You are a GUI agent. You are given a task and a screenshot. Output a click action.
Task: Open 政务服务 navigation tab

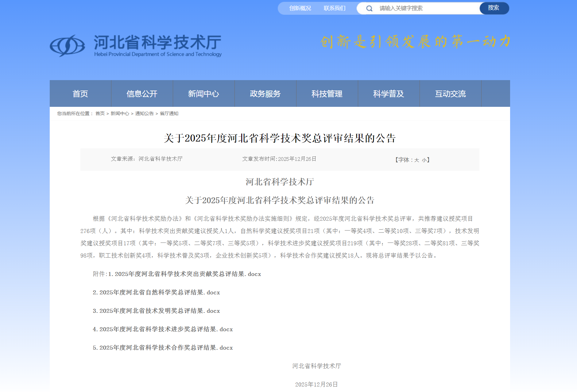click(x=265, y=94)
